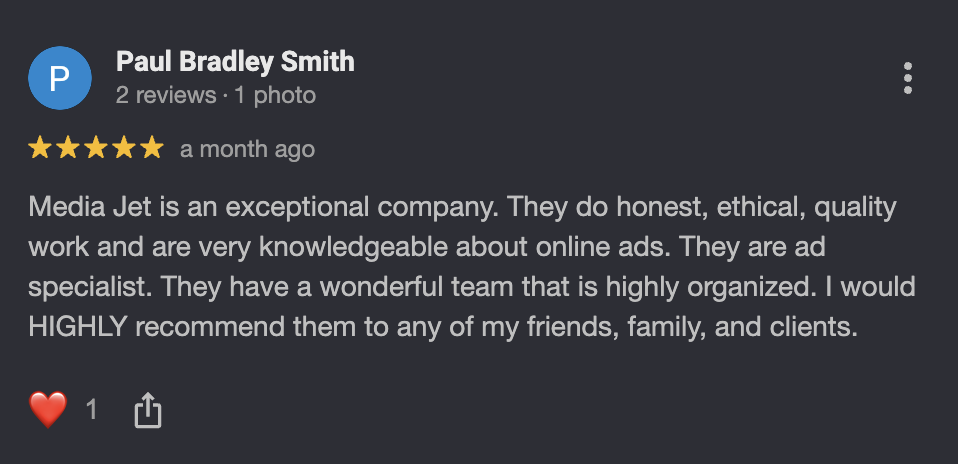958x464 pixels.
Task: Click 'knowledgeable about online ads' text
Action: pyautogui.click(x=464, y=248)
